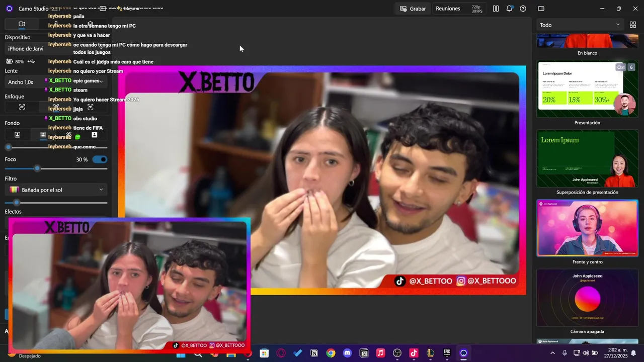
Task: Toggle the right sidebar panel icon
Action: [x=541, y=9]
